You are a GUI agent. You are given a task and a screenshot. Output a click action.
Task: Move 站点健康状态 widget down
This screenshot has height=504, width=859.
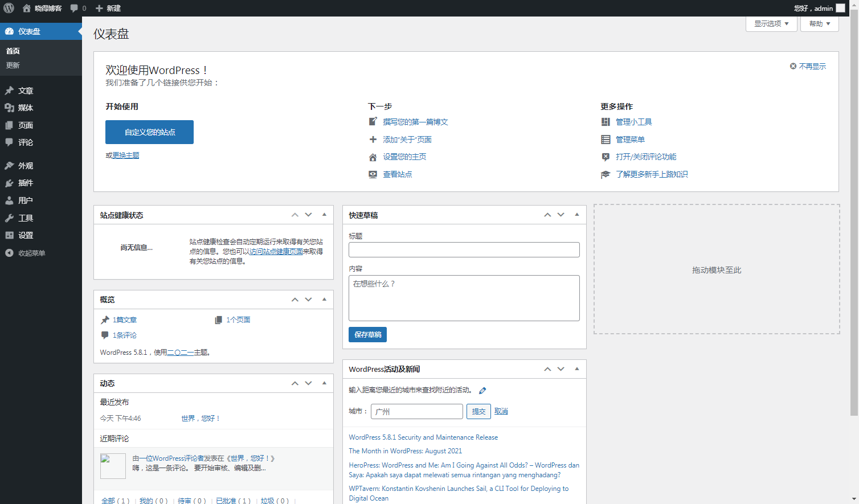click(x=308, y=215)
